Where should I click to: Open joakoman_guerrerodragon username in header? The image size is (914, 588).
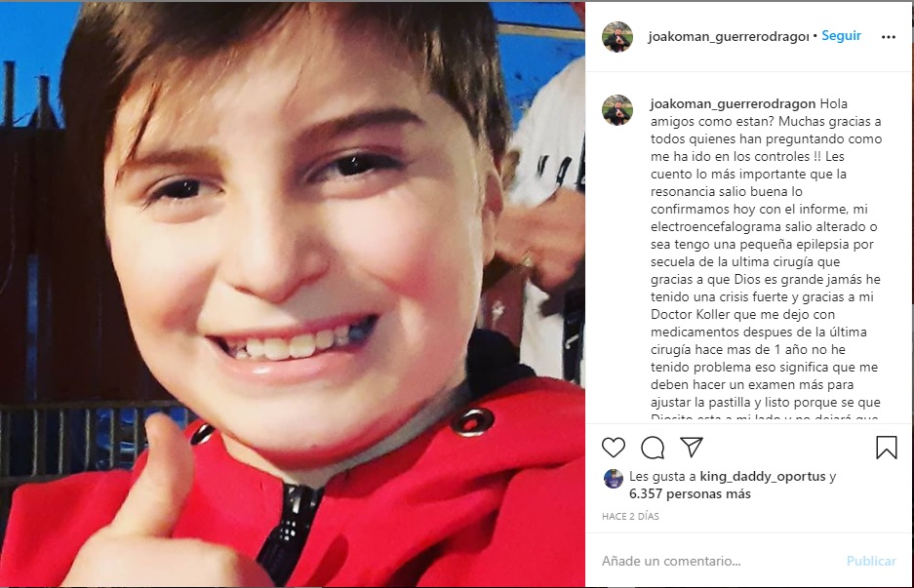pos(728,37)
